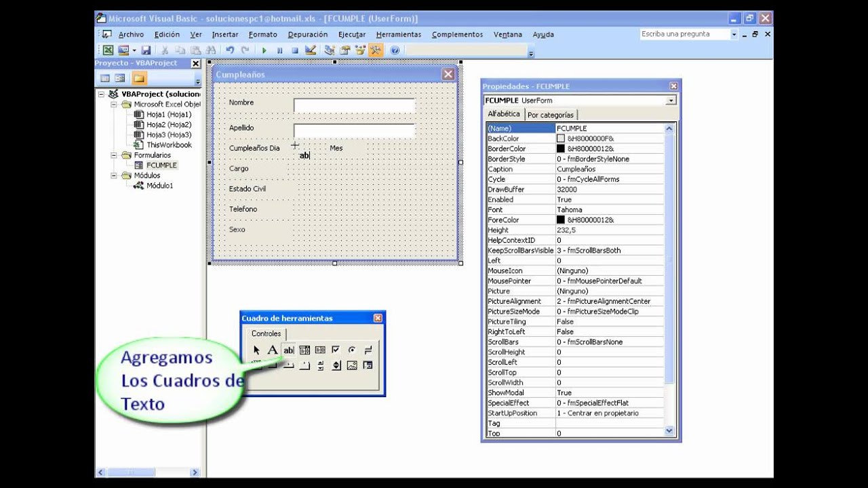Collapse the VBAProject root node
Screen dimensions: 868x488
(x=101, y=94)
